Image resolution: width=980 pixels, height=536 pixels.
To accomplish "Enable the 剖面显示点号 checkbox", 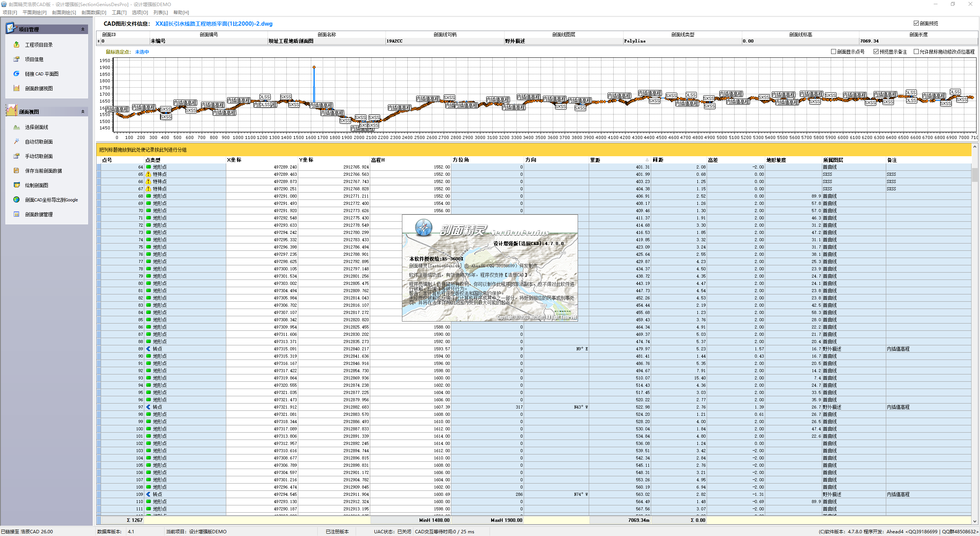I will (833, 52).
